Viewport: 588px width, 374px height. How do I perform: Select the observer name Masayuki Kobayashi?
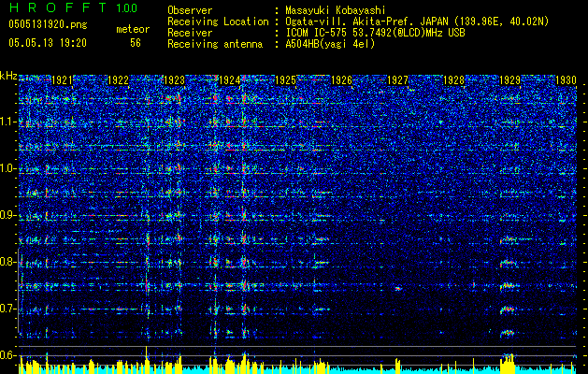tap(336, 10)
